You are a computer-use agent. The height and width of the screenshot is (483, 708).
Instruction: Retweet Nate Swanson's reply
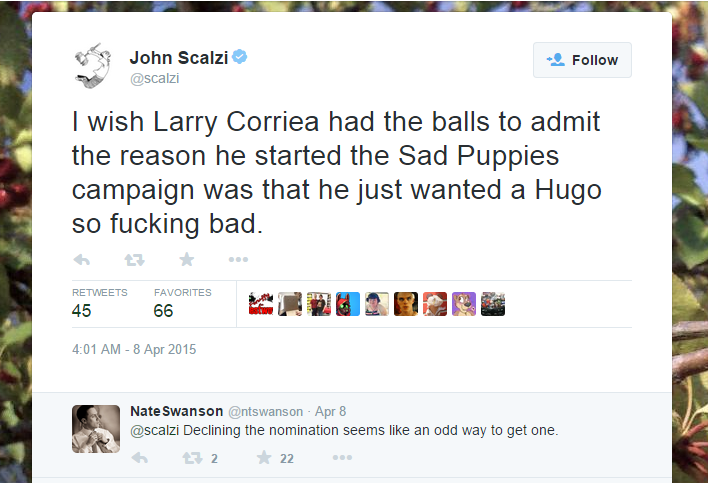click(x=192, y=458)
